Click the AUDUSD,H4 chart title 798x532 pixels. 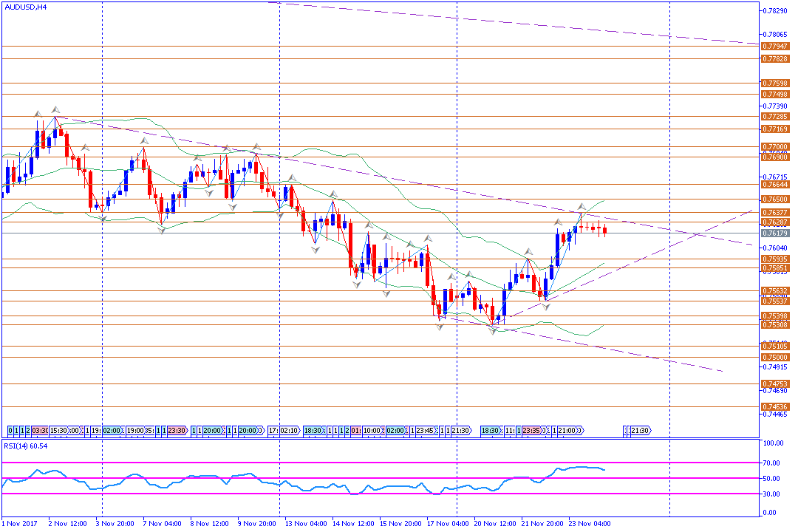pos(25,7)
